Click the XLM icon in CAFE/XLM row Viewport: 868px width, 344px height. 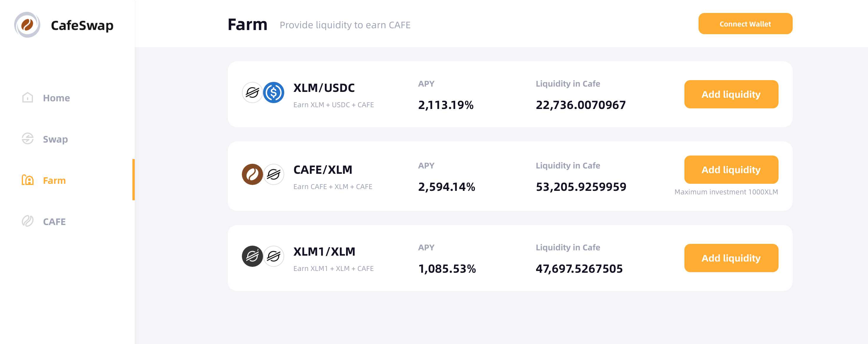pos(273,174)
